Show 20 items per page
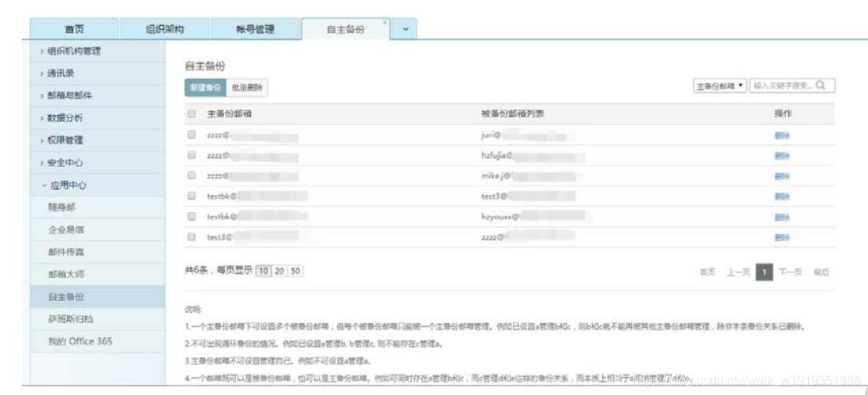 pos(279,270)
